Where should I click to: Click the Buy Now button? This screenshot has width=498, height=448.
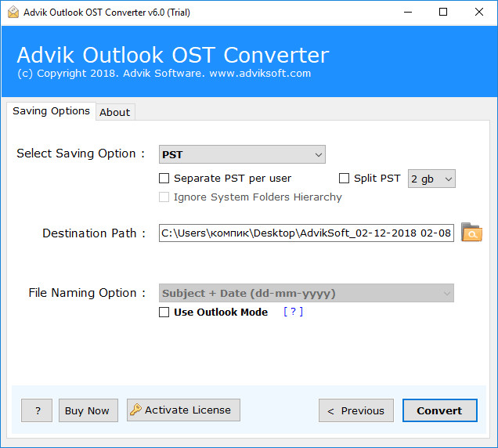[88, 410]
